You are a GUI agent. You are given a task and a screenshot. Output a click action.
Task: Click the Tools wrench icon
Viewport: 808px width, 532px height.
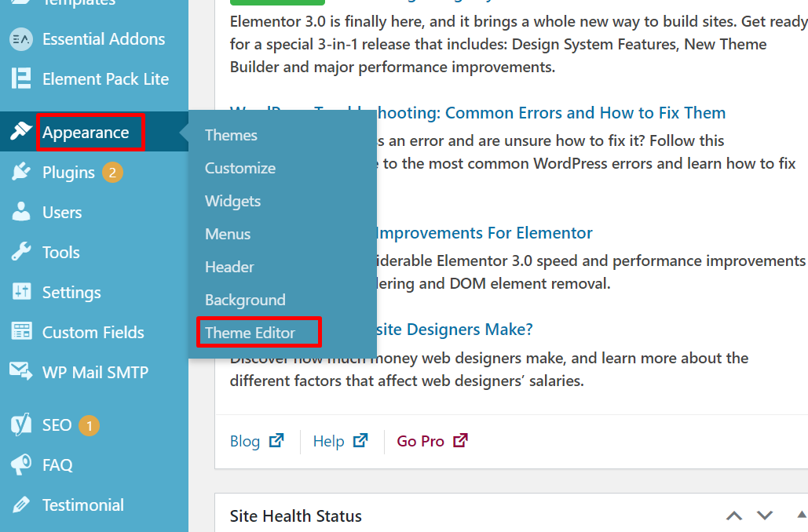click(21, 252)
